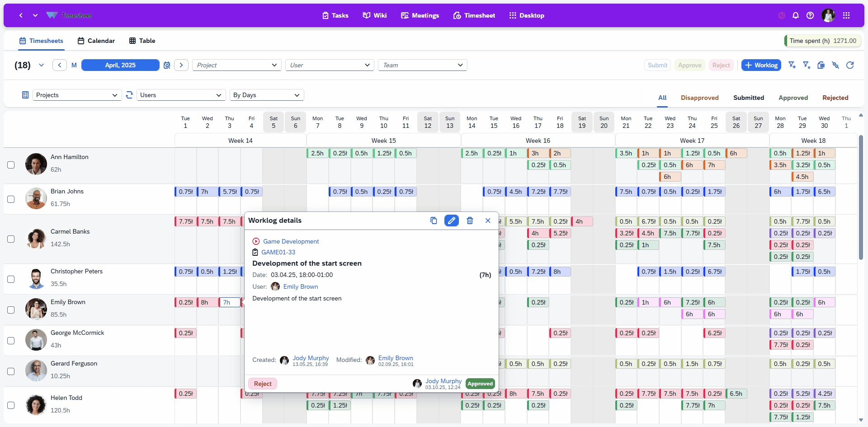Tick the Emily Brown row checkbox
Image resolution: width=868 pixels, height=427 pixels.
pos(11,310)
